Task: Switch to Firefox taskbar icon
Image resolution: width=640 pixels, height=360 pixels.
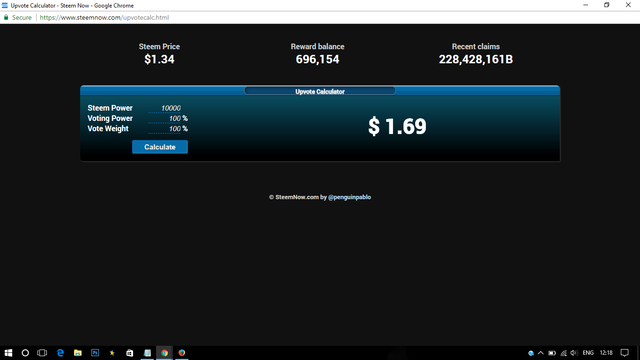Action: (x=182, y=353)
